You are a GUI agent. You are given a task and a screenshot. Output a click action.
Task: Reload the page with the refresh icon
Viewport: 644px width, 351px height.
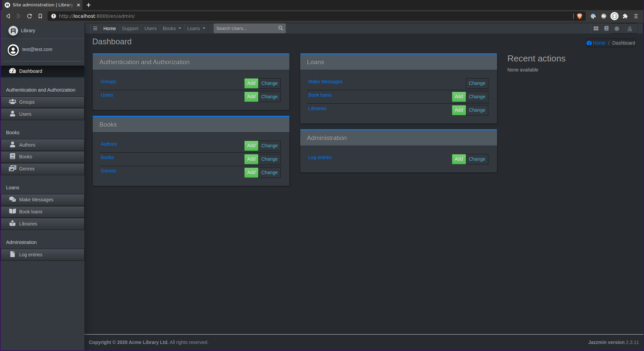point(30,16)
